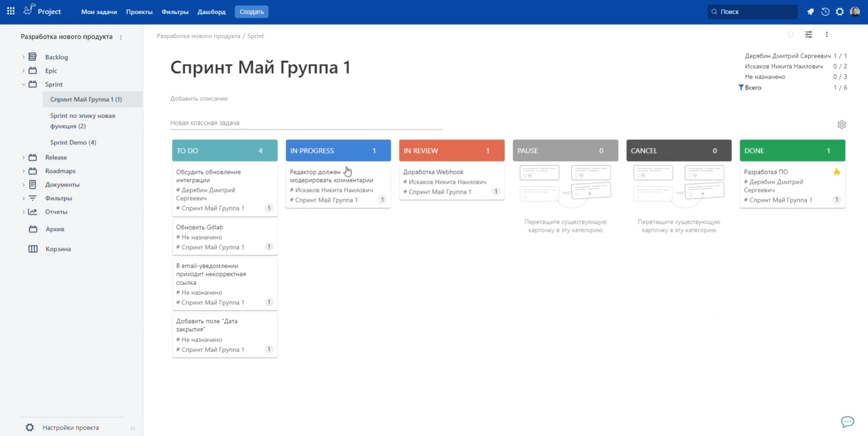Screen dimensions: 868x436
Task: Click Добавить описание link
Action: (199, 98)
